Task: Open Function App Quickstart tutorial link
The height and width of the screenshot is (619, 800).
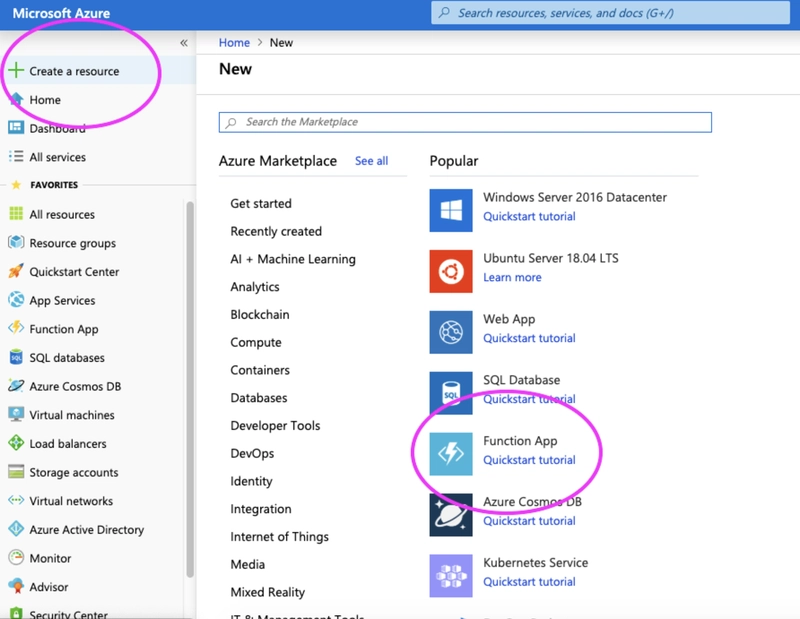Action: (x=529, y=460)
